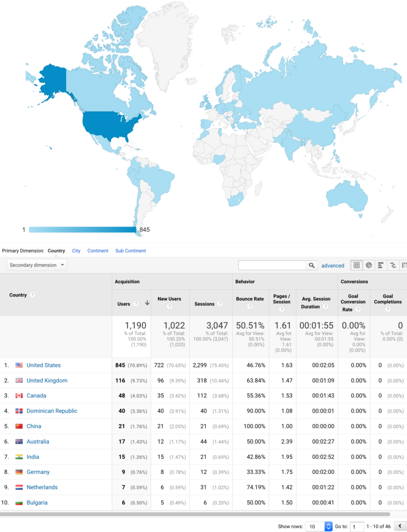Screen dimensions: 407x532
Task: Click the Users column header
Action: [124, 304]
